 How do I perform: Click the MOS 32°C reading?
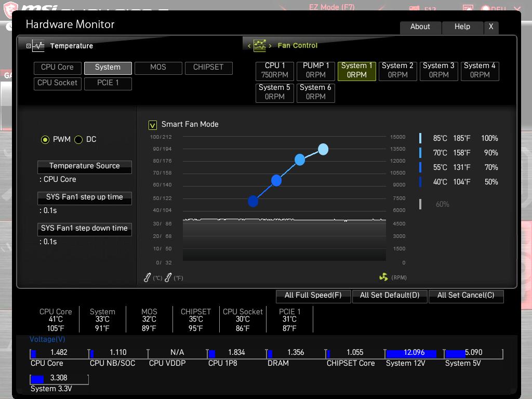(x=149, y=320)
